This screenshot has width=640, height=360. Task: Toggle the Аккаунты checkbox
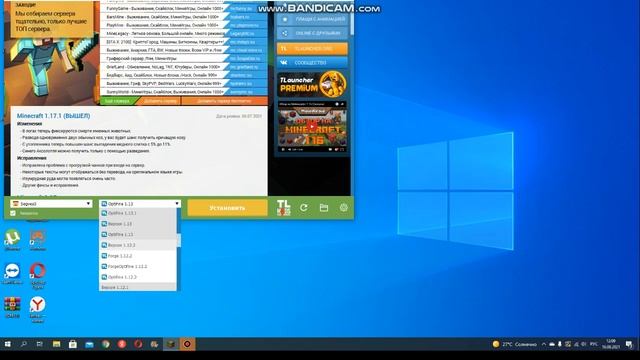point(13,213)
